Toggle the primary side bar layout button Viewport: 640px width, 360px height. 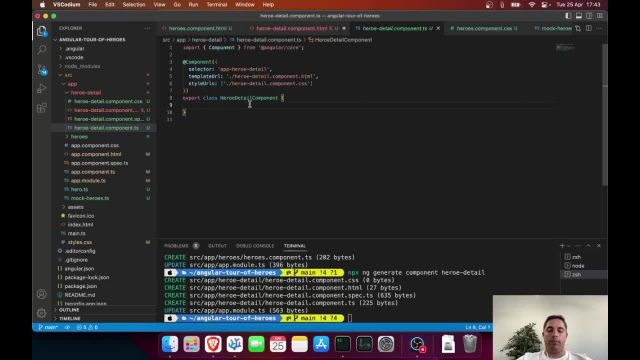pyautogui.click(x=568, y=16)
